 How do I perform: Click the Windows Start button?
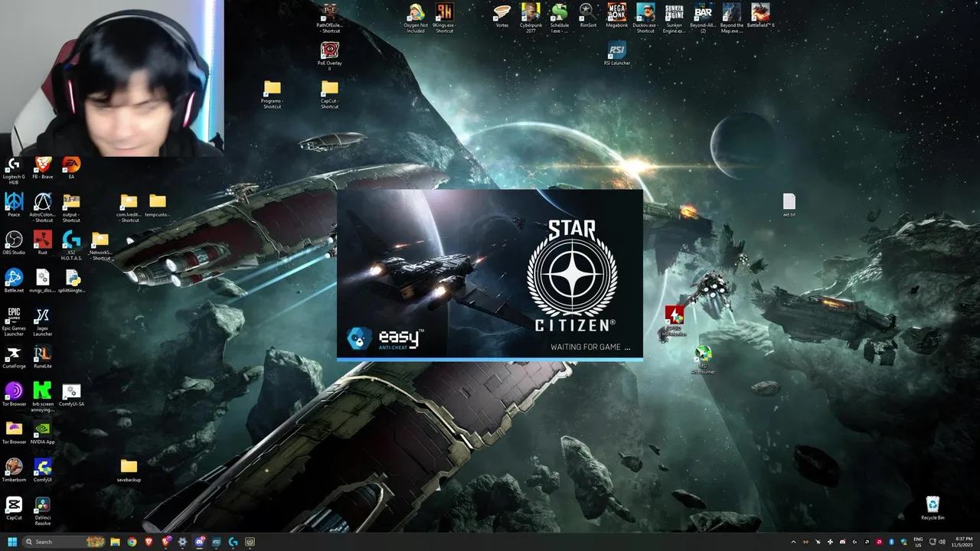[12, 542]
